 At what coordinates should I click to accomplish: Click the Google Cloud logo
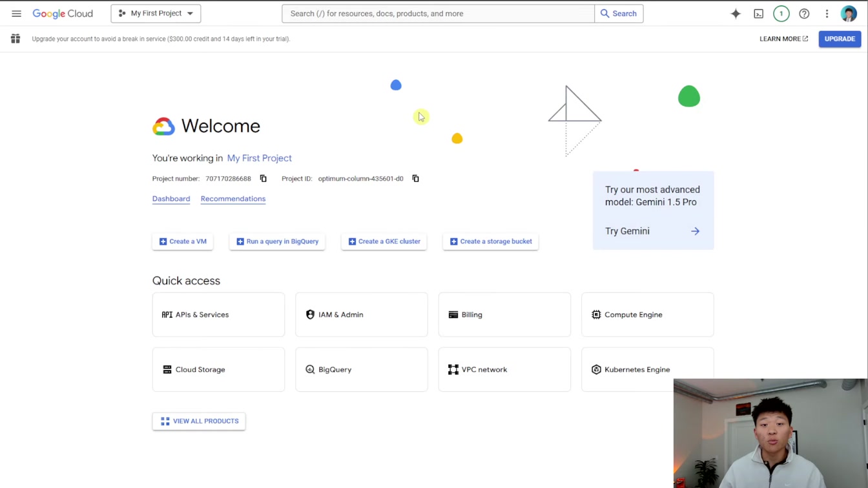[63, 14]
